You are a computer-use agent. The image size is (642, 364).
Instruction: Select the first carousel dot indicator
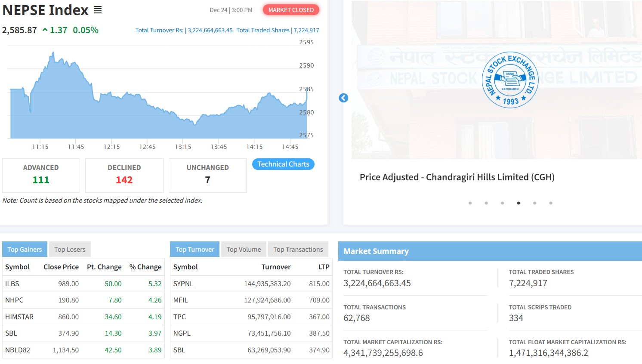coord(470,203)
